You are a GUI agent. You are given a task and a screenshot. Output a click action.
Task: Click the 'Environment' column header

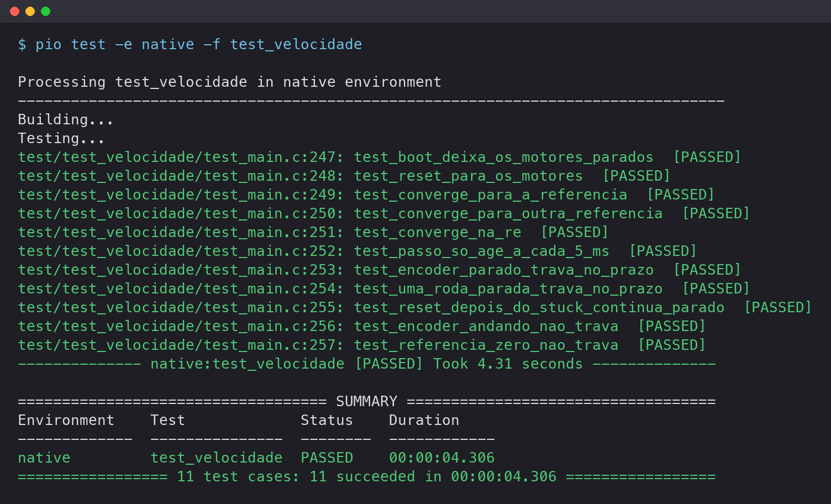[x=66, y=420]
